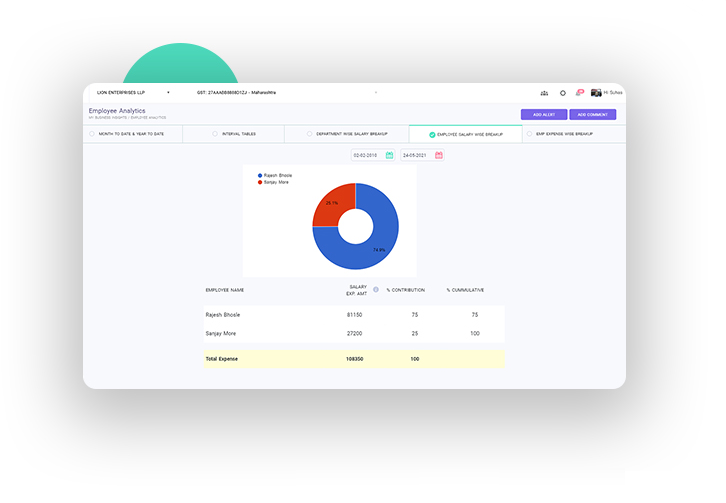
Task: Open the settings gear icon
Action: click(563, 93)
